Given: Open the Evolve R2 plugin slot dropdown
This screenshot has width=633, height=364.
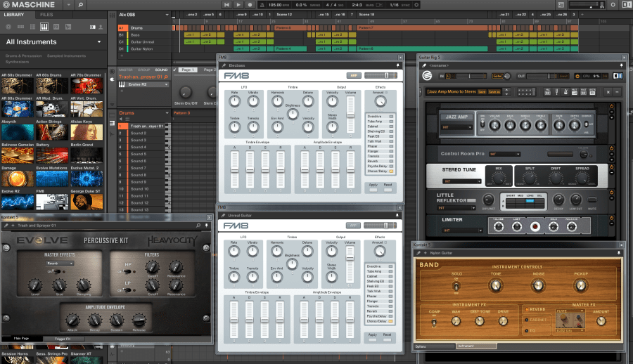Looking at the screenshot, I should pos(167,84).
